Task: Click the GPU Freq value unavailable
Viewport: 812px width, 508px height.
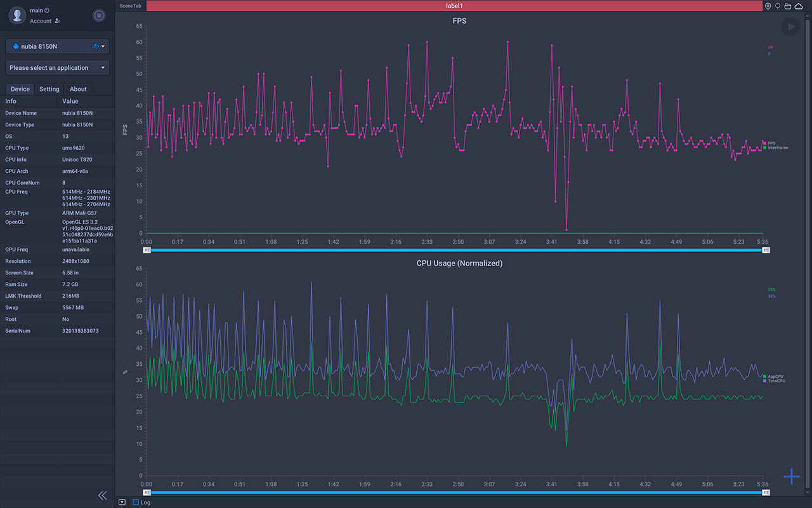Action: 75,250
